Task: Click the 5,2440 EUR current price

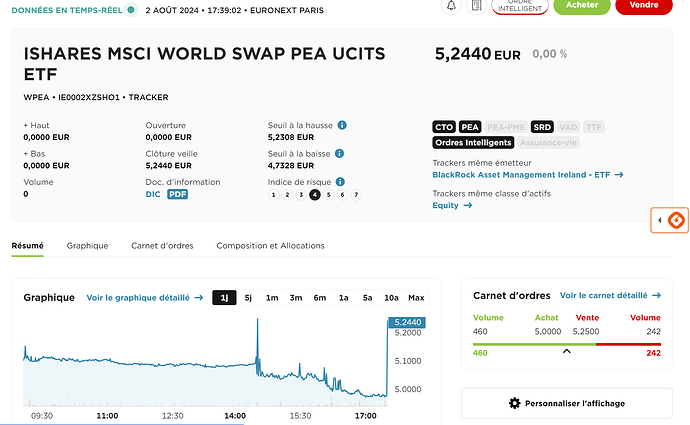Action: pos(478,54)
